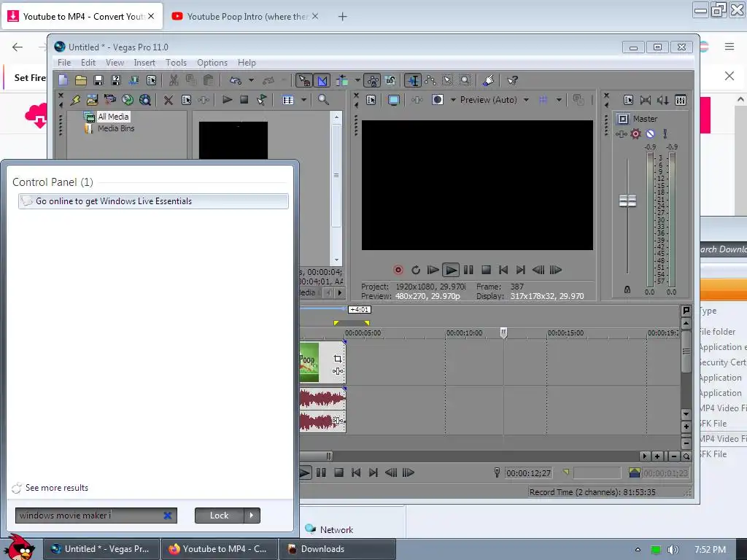Open the Overlays grid dropdown arrow
Image resolution: width=747 pixels, height=560 pixels.
559,100
